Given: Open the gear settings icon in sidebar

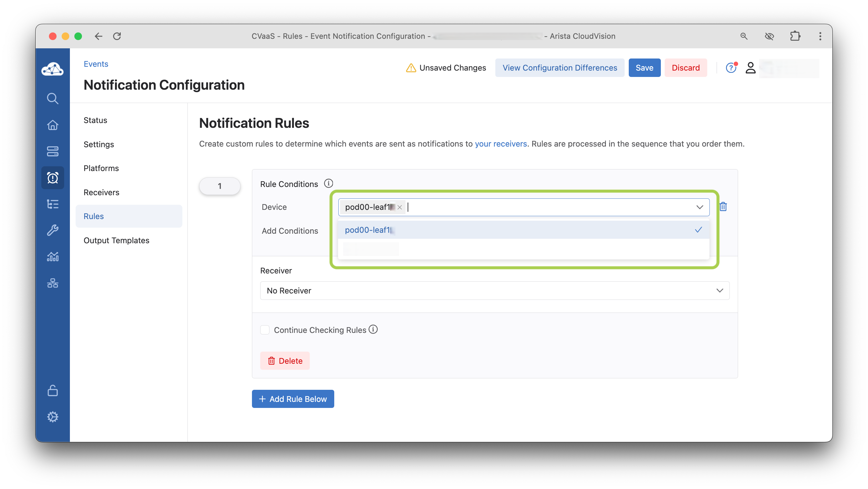Looking at the screenshot, I should (x=52, y=417).
